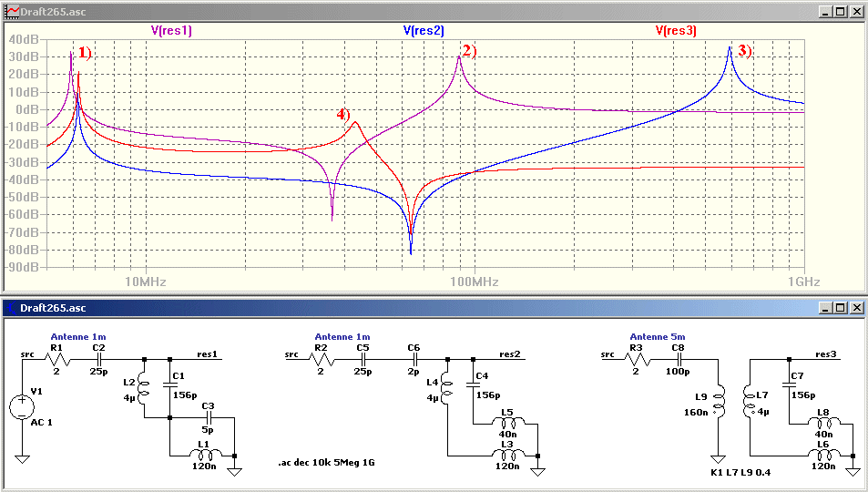Select capacitor C6 2p symbol
Screen dimensions: 868x492
pos(414,360)
